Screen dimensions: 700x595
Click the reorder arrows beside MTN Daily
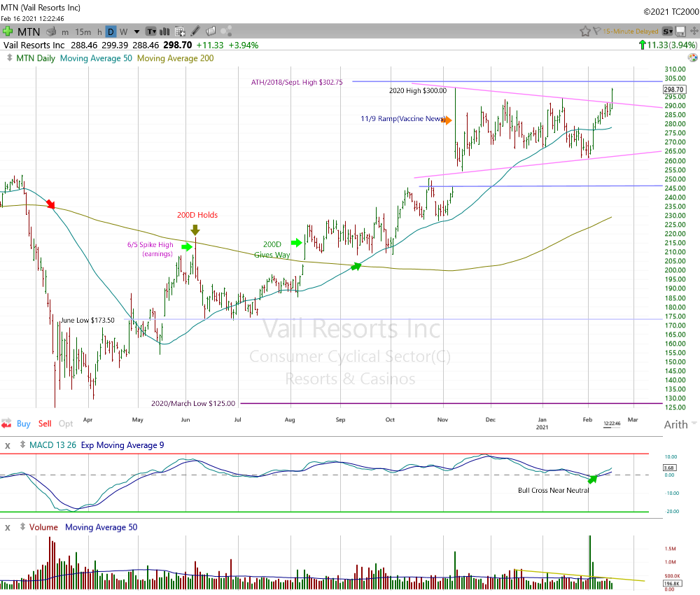pyautogui.click(x=9, y=58)
